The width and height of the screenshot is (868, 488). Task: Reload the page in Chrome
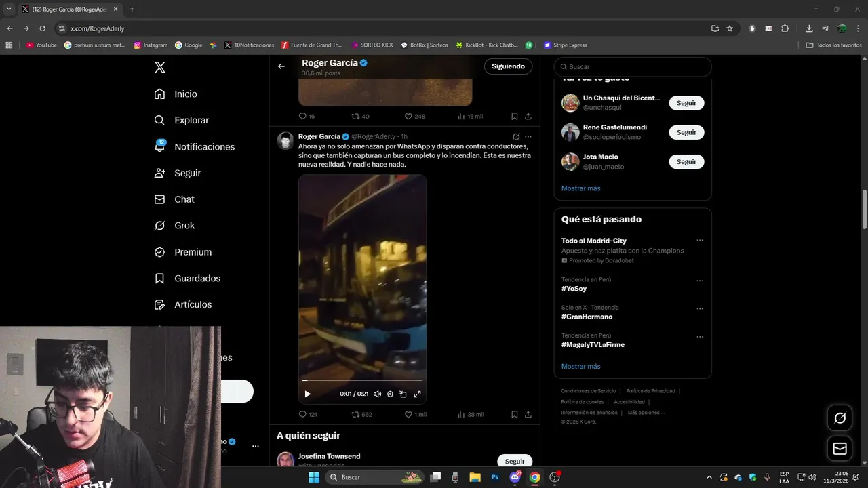(42, 28)
